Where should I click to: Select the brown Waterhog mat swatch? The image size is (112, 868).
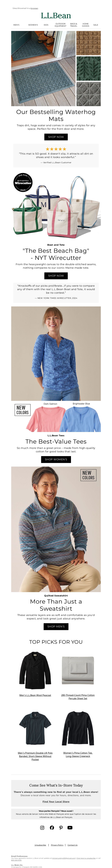pos(89,43)
